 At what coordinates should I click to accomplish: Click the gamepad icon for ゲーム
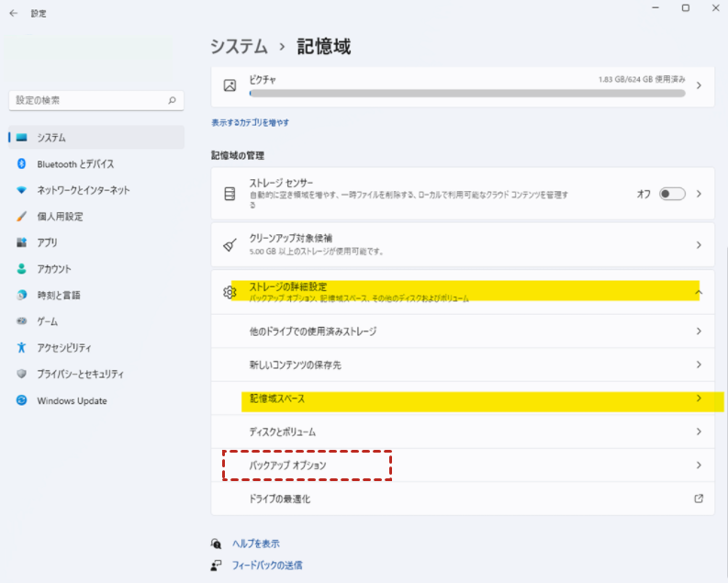coord(21,321)
